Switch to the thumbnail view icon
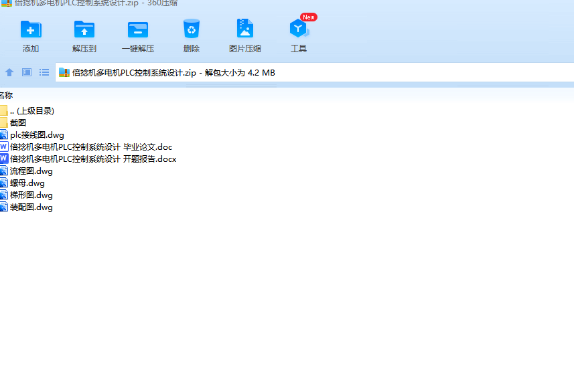Screen dimensions: 574x392 (27, 72)
